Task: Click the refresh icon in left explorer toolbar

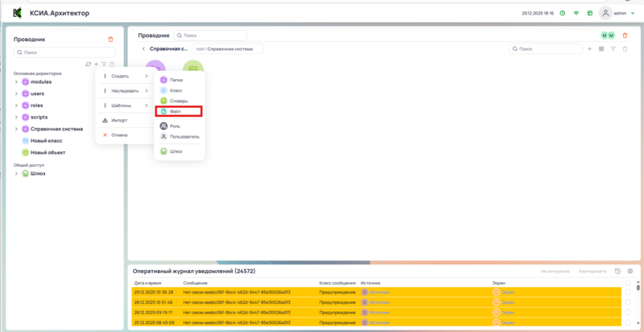Action: 88,64
